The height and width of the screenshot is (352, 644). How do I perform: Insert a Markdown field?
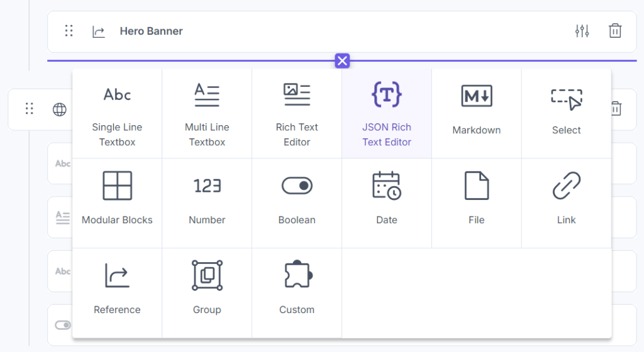click(x=477, y=114)
